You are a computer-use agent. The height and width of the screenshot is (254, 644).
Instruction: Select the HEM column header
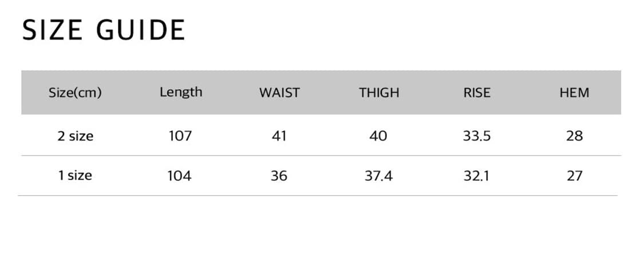point(574,93)
